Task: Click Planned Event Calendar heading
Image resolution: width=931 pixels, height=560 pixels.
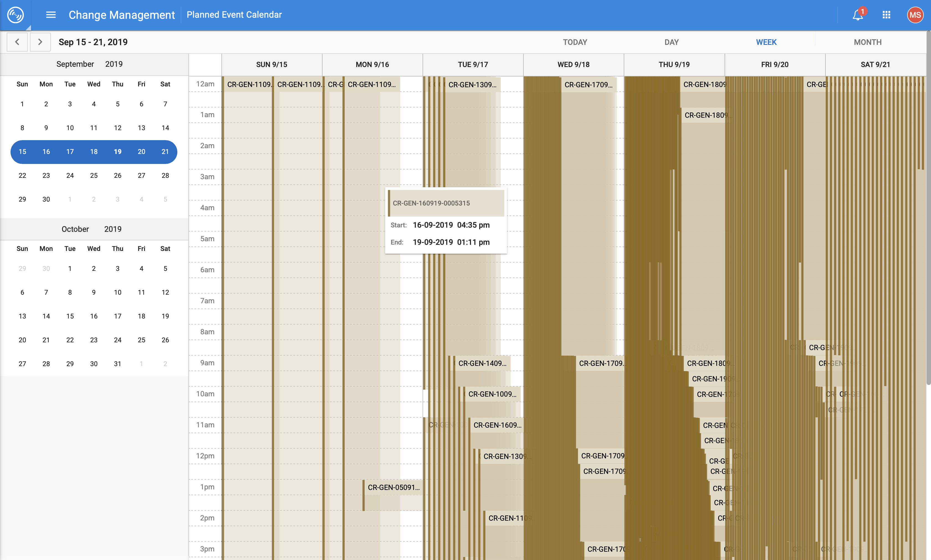Action: (234, 15)
